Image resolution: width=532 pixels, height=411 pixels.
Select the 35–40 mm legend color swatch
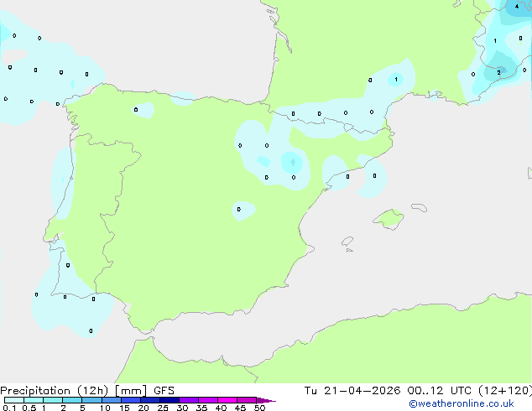(x=208, y=400)
